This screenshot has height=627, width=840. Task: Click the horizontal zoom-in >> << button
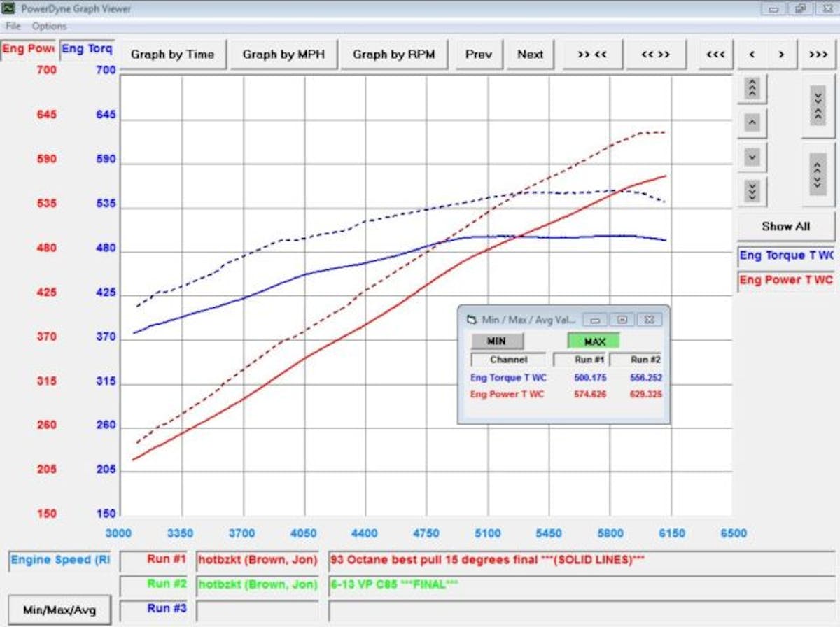(592, 55)
